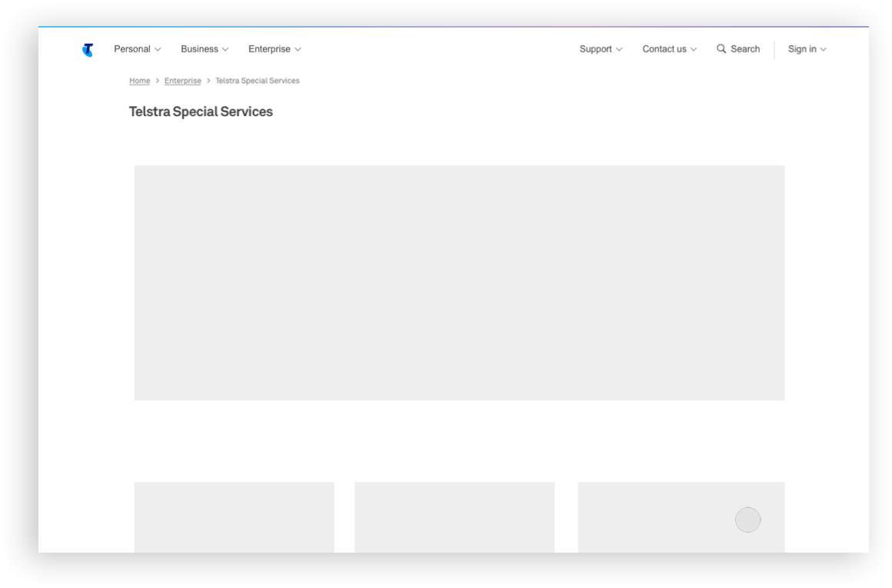Go to Home breadcrumb link

[x=139, y=81]
